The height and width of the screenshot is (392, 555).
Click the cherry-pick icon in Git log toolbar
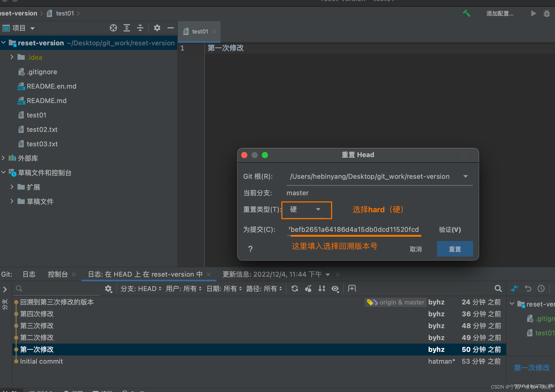pos(308,289)
